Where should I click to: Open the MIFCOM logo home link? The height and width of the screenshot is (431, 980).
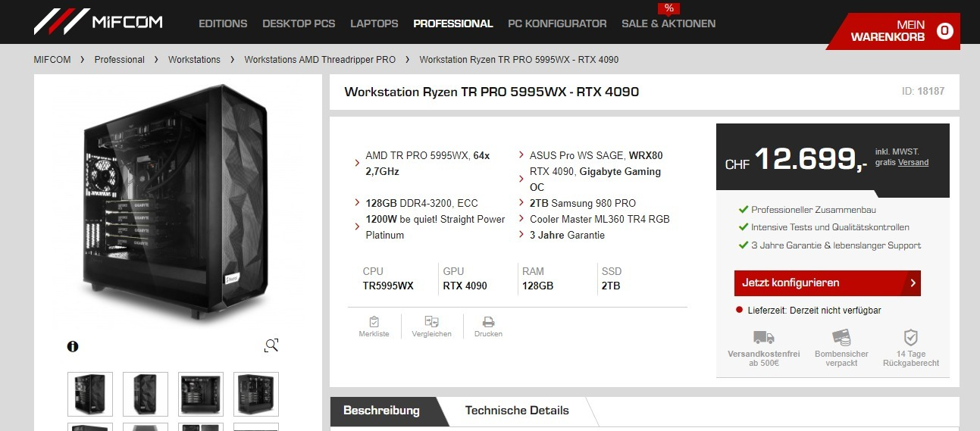(99, 22)
